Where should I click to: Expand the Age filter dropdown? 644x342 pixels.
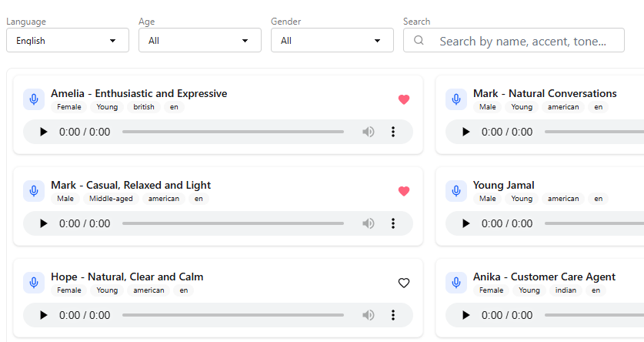point(200,41)
